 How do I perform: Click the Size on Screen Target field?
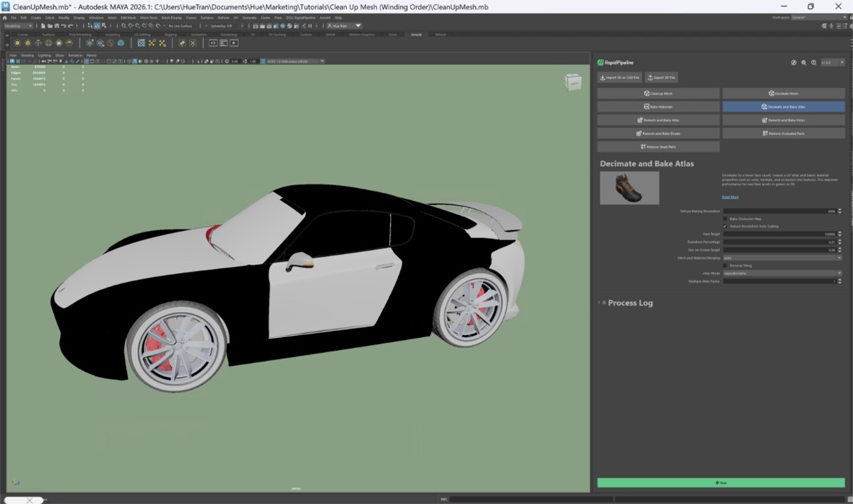(x=779, y=249)
